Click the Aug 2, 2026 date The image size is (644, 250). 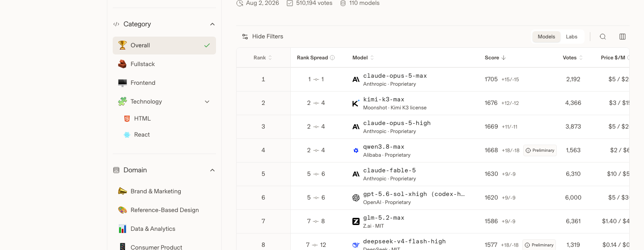click(262, 3)
